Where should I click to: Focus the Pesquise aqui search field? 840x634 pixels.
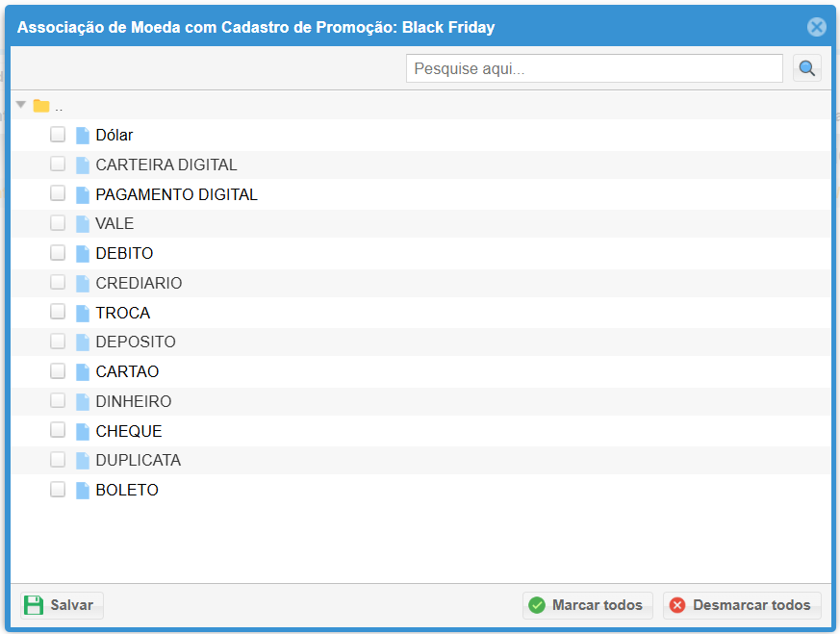coord(594,68)
